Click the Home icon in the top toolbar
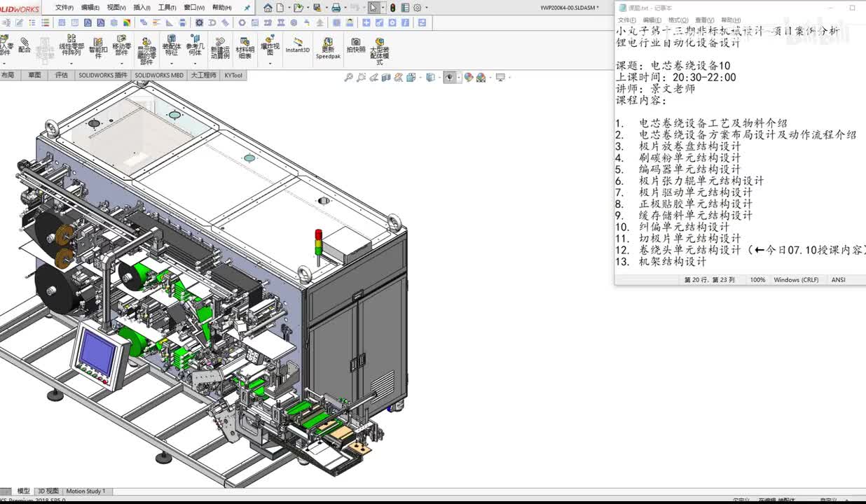 tap(268, 8)
